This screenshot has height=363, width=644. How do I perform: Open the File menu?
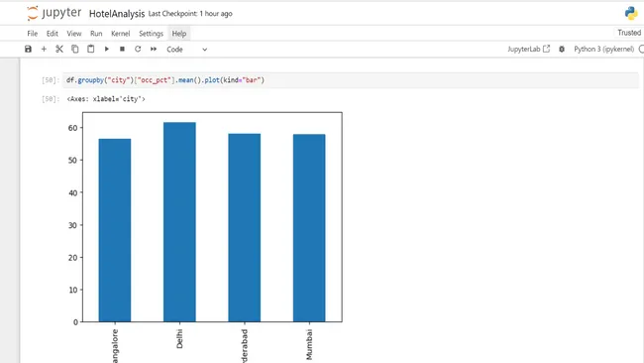point(33,34)
